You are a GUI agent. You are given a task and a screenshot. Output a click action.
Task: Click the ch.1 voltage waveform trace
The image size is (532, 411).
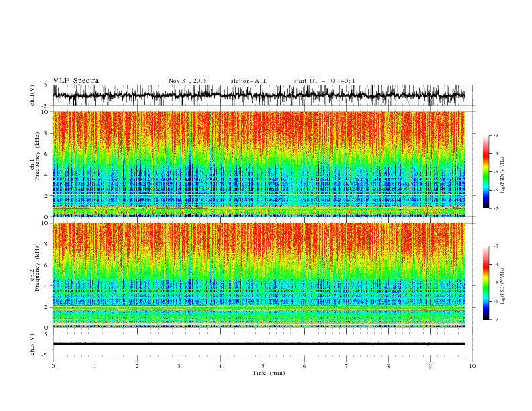[259, 95]
